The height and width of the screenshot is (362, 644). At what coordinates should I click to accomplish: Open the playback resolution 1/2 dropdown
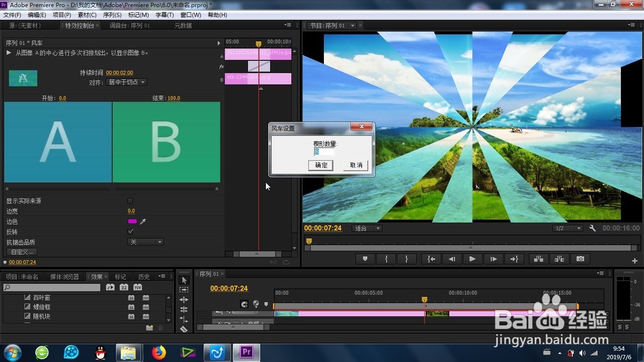point(567,229)
